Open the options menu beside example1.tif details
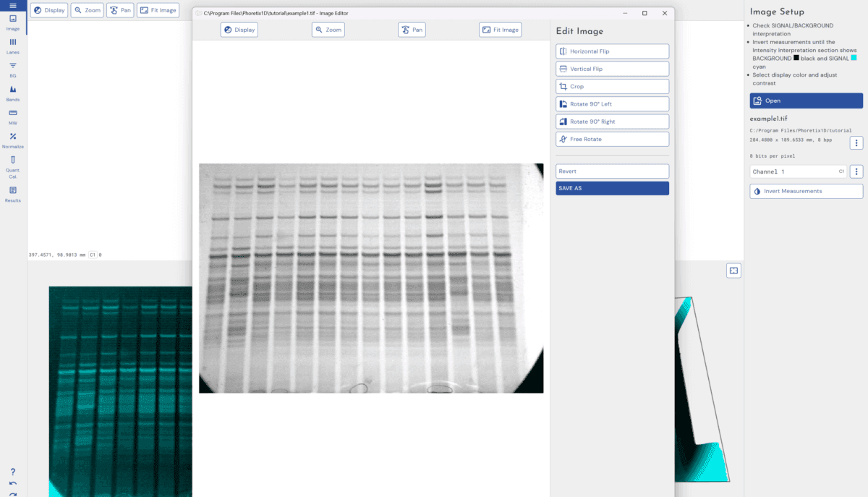This screenshot has height=497, width=868. pos(856,143)
